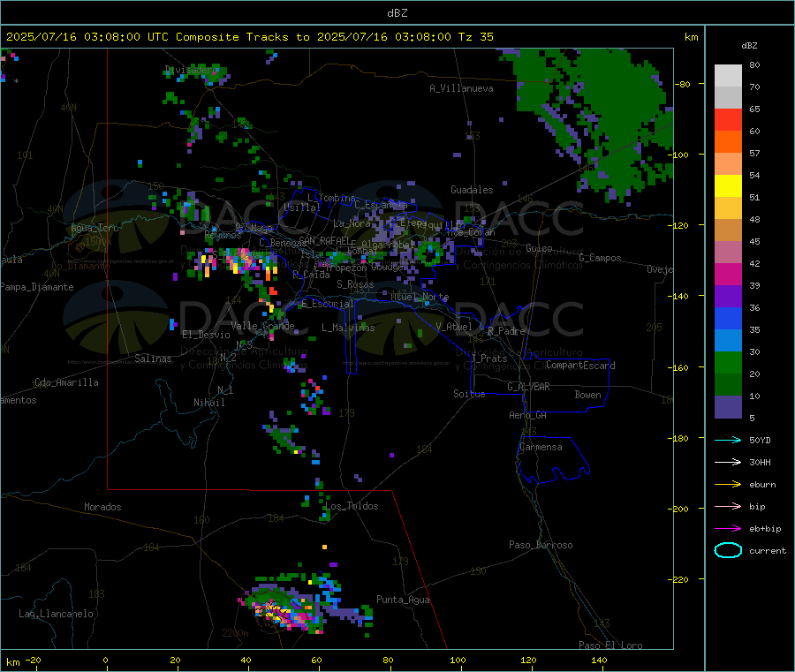The image size is (795, 672).
Task: Select the light gray 70-80 dBZ swatch
Action: [728, 76]
